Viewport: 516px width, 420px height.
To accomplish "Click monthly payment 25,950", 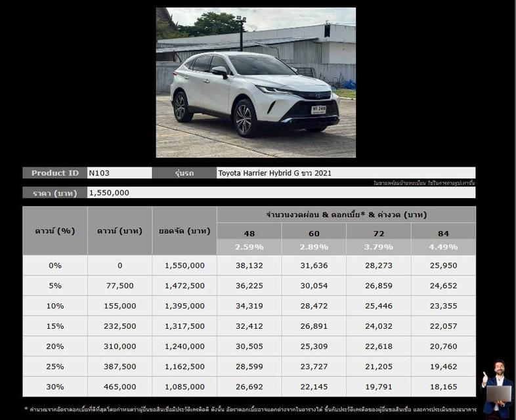I will pos(443,265).
